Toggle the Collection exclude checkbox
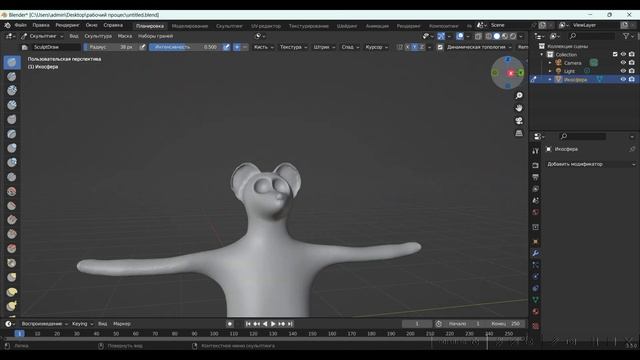This screenshot has width=640, height=360. click(615, 54)
